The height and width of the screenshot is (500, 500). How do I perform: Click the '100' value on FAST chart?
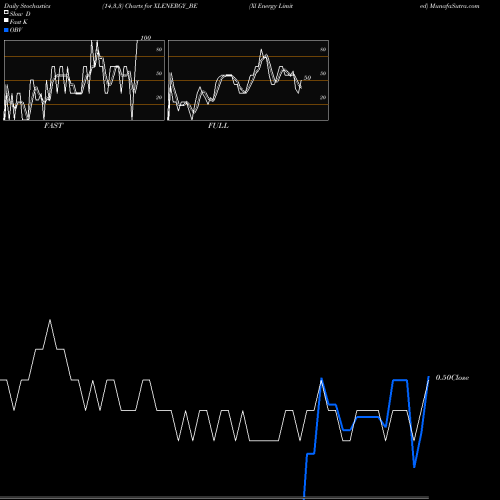[x=146, y=38]
